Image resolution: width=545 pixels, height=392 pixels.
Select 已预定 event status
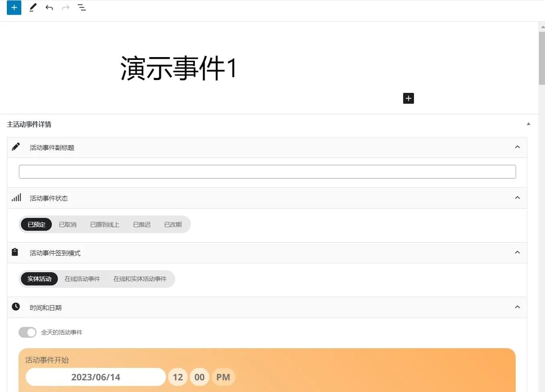click(37, 224)
